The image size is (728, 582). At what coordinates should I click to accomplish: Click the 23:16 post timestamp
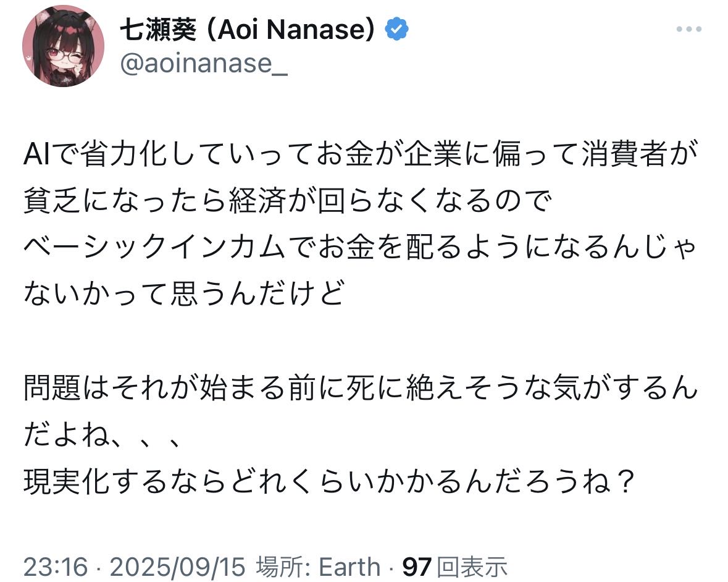(55, 567)
